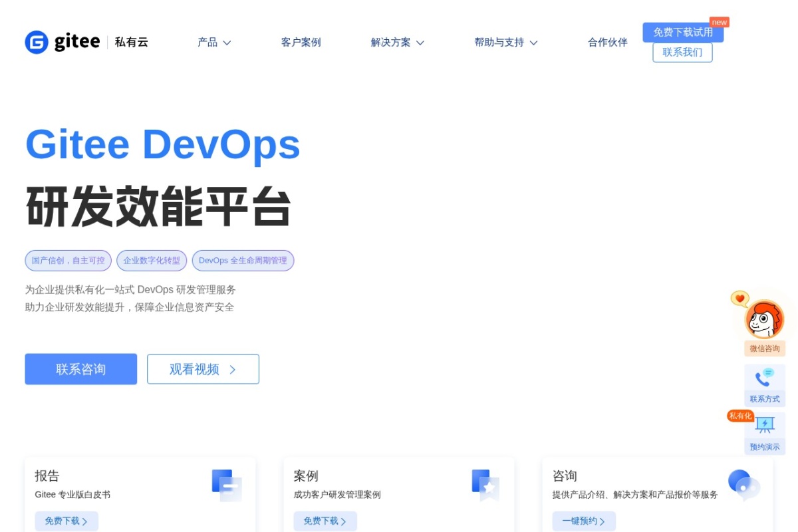Expand the 帮助与支持 menu
This screenshot has height=532, width=798.
[505, 43]
